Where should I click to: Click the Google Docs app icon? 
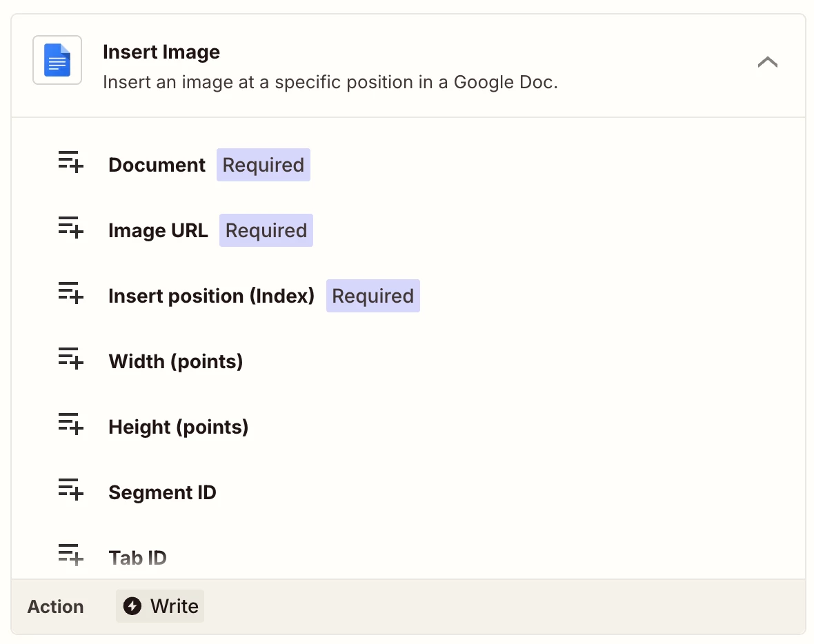pyautogui.click(x=57, y=60)
